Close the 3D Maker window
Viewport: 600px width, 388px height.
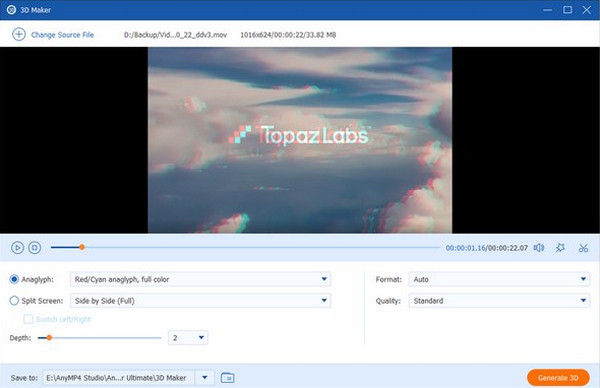[587, 10]
